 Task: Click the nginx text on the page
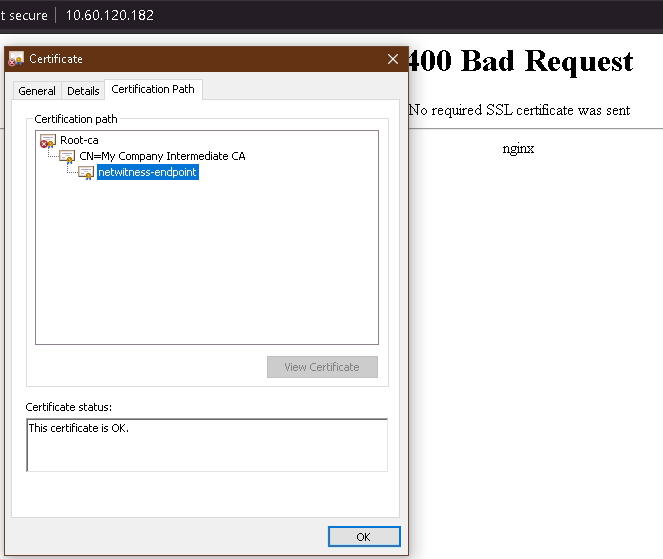[x=518, y=148]
